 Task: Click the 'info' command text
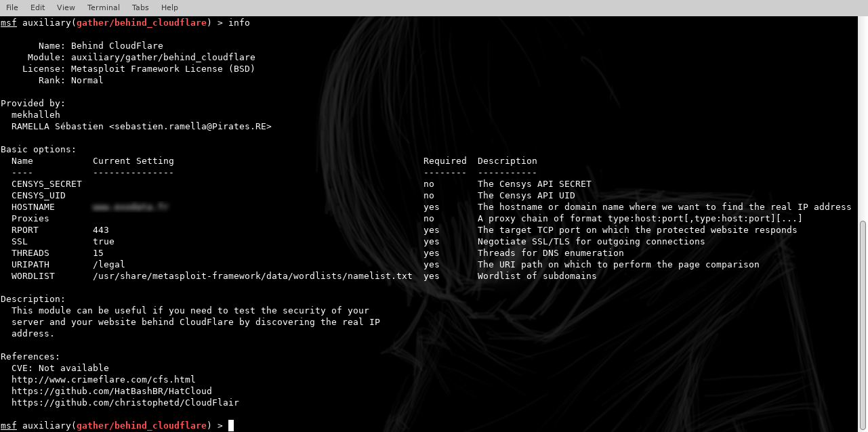tap(239, 23)
